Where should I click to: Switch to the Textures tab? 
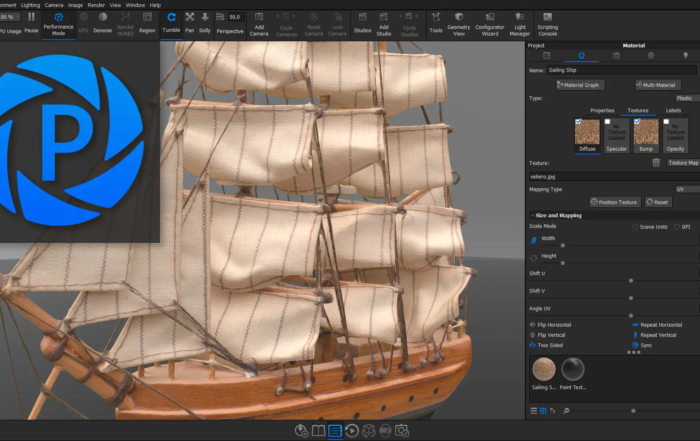click(x=638, y=110)
